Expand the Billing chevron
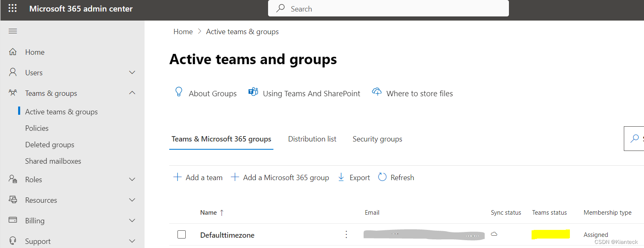This screenshot has height=248, width=644. (x=132, y=220)
